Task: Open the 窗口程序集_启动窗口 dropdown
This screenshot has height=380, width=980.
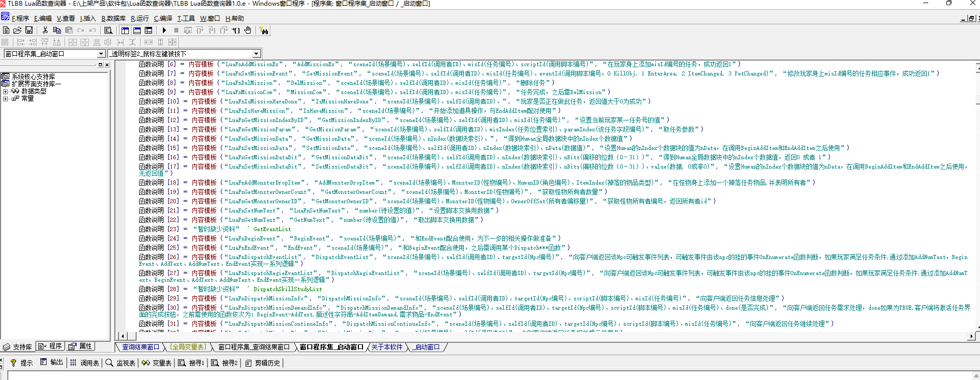Action: [x=101, y=54]
